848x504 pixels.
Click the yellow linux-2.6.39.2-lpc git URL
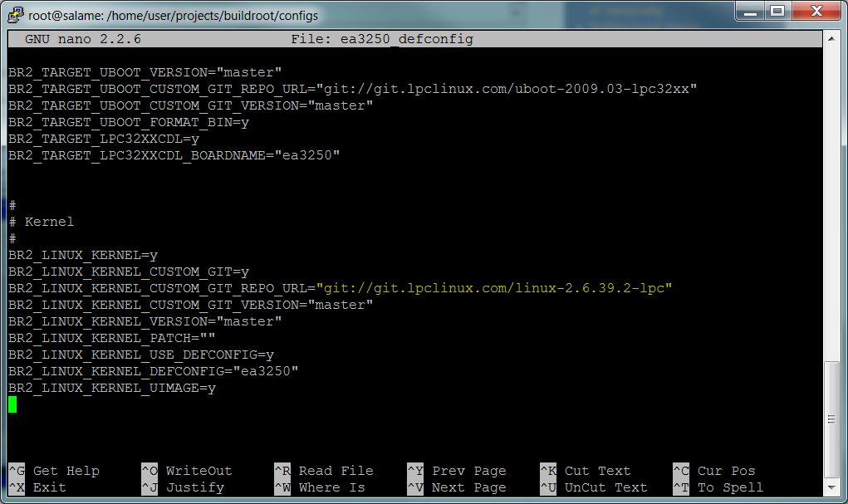494,288
